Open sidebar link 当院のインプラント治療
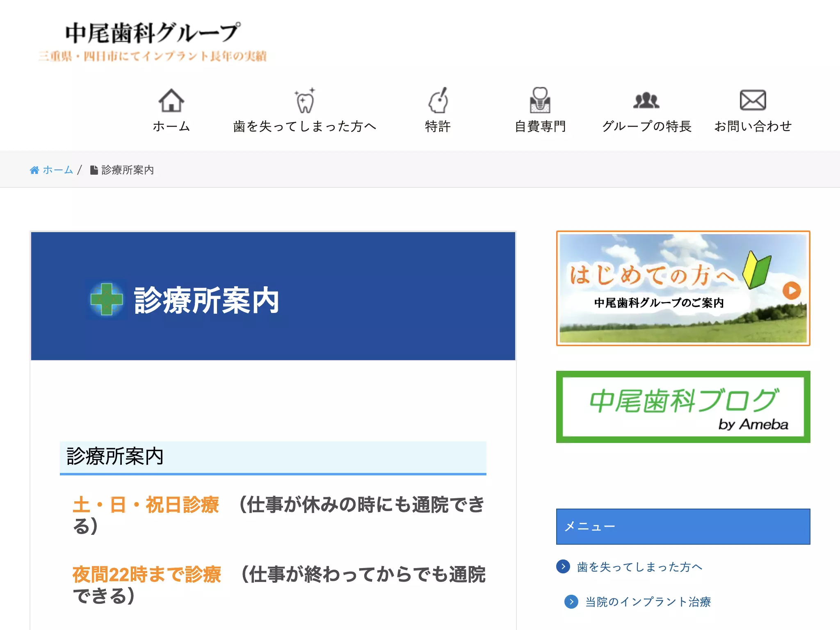This screenshot has height=630, width=840. (648, 602)
